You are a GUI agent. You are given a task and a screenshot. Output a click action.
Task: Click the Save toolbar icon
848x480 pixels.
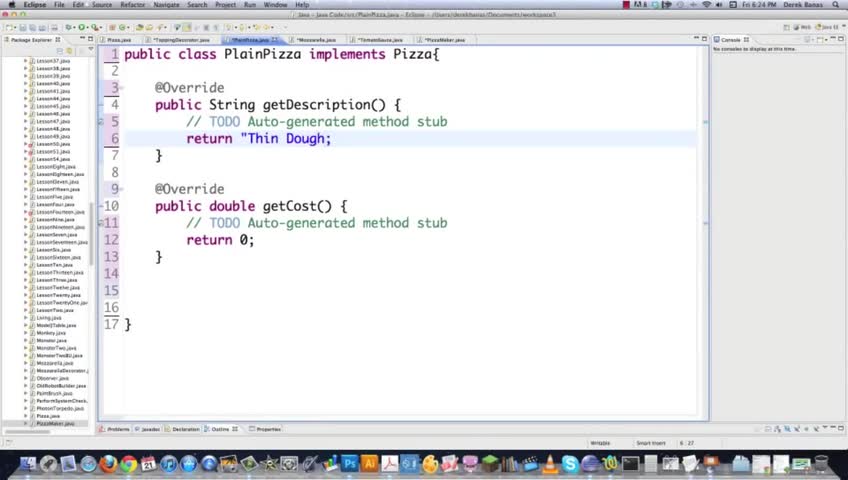23,27
